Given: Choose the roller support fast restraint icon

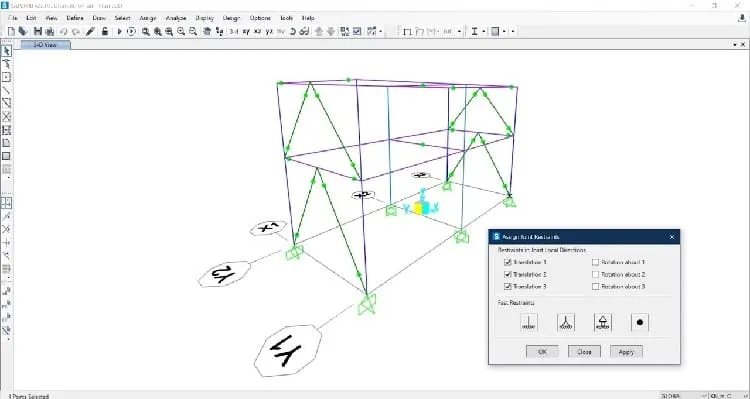Looking at the screenshot, I should tap(603, 322).
